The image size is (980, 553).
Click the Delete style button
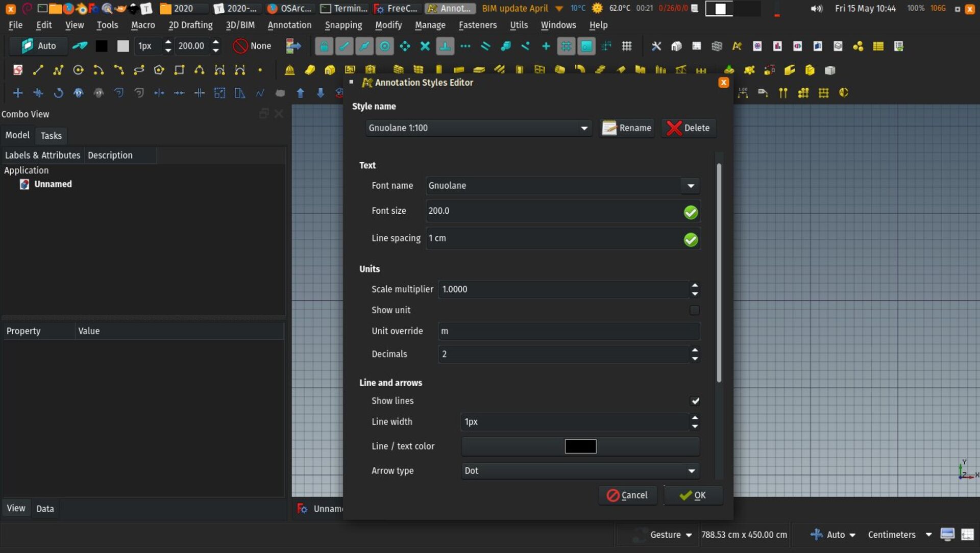tap(689, 128)
